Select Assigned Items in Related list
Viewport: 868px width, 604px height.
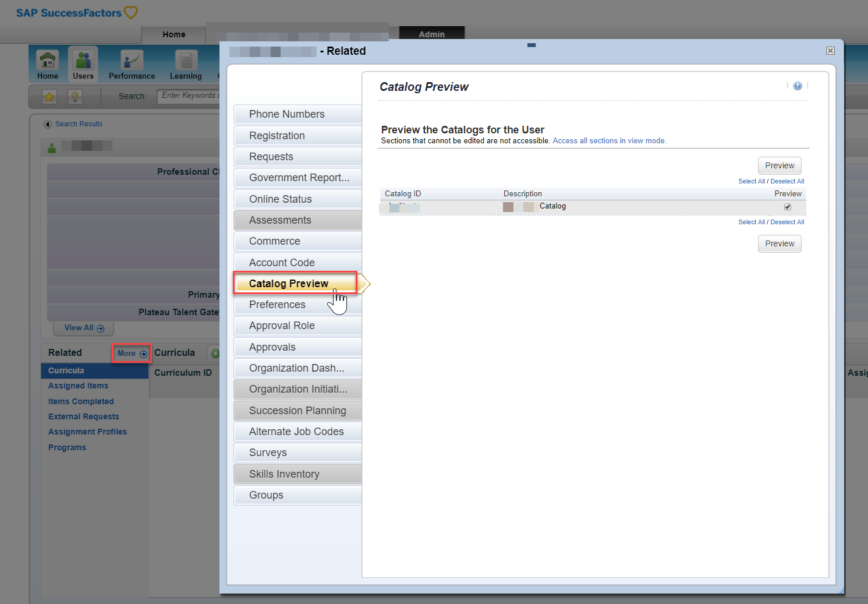coord(78,386)
